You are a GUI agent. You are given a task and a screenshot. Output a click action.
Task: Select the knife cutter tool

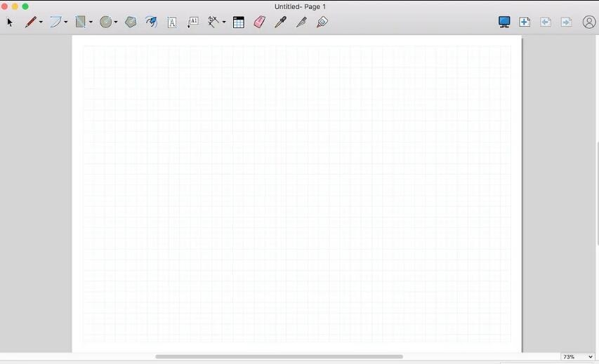click(x=301, y=22)
